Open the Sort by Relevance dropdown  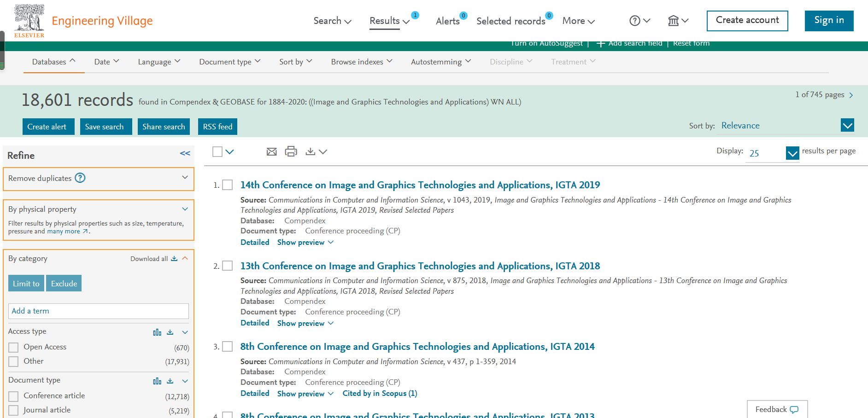(847, 125)
